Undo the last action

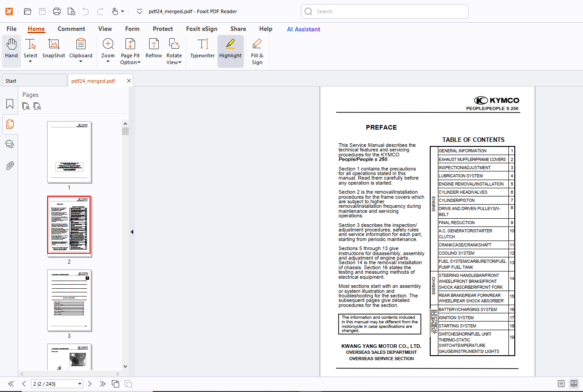click(85, 11)
